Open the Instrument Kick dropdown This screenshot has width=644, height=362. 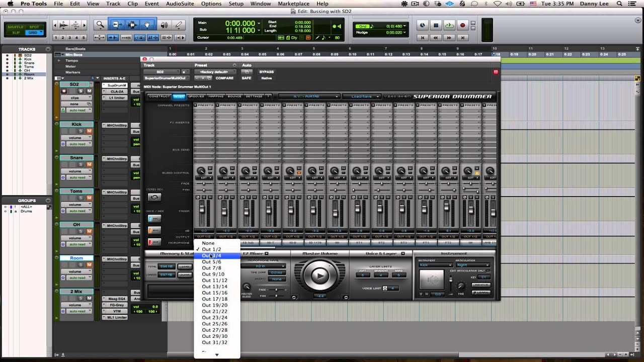(x=435, y=265)
